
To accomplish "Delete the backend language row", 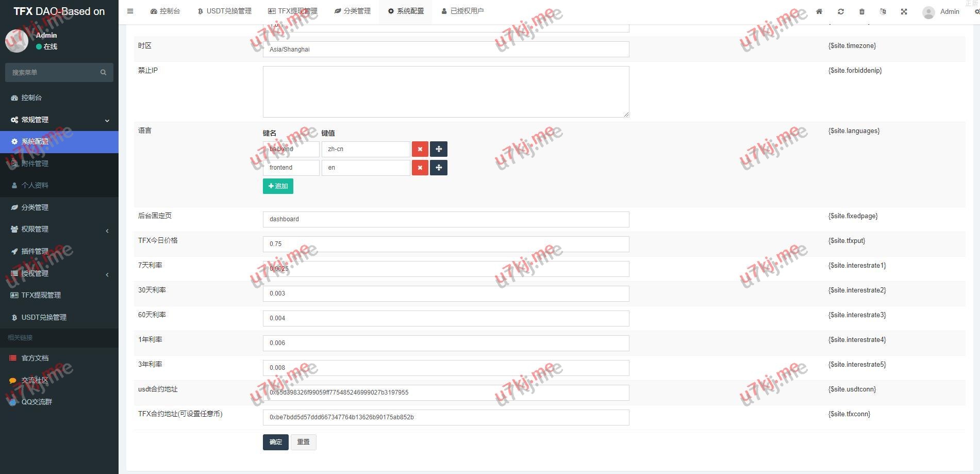I will click(420, 149).
